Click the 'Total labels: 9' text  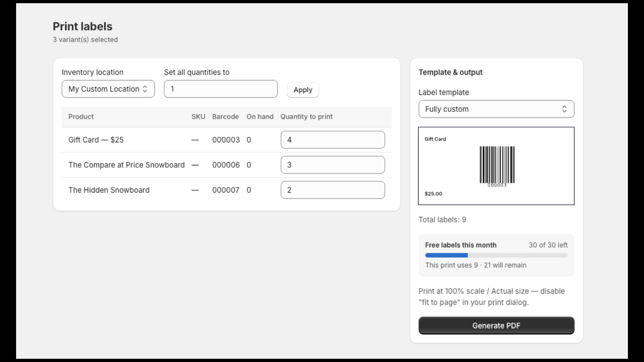coord(442,220)
